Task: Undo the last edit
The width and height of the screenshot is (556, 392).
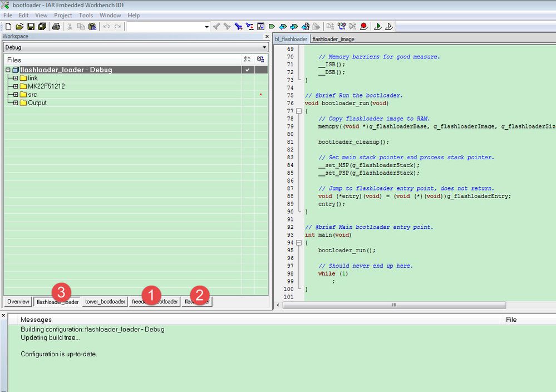Action: click(106, 27)
